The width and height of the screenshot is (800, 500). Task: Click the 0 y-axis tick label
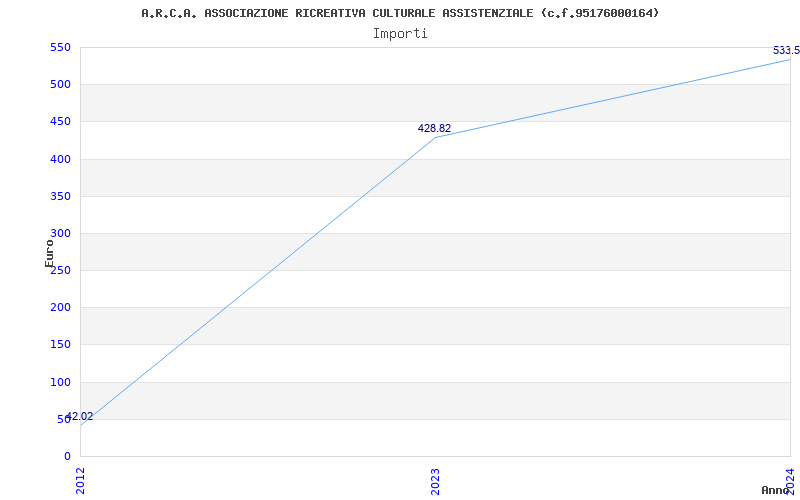(x=67, y=456)
